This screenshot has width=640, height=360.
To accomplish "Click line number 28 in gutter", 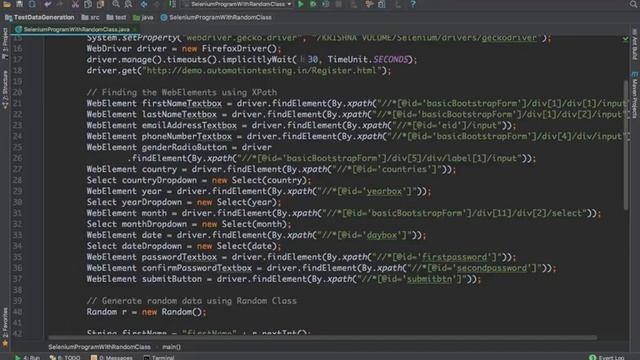I will [x=17, y=180].
